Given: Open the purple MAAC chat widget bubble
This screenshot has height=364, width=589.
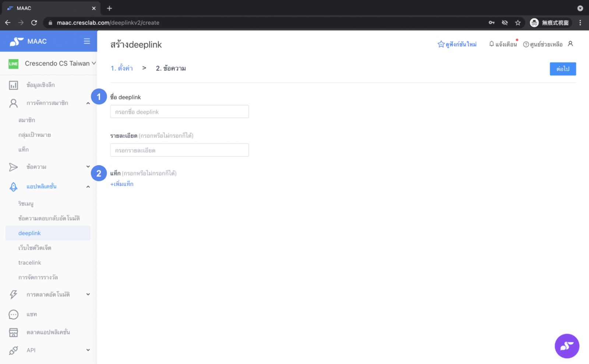Looking at the screenshot, I should pos(567,346).
